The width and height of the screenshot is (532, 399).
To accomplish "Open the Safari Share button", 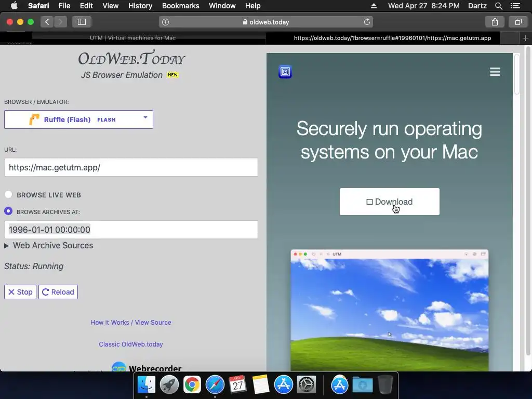I will [x=495, y=22].
